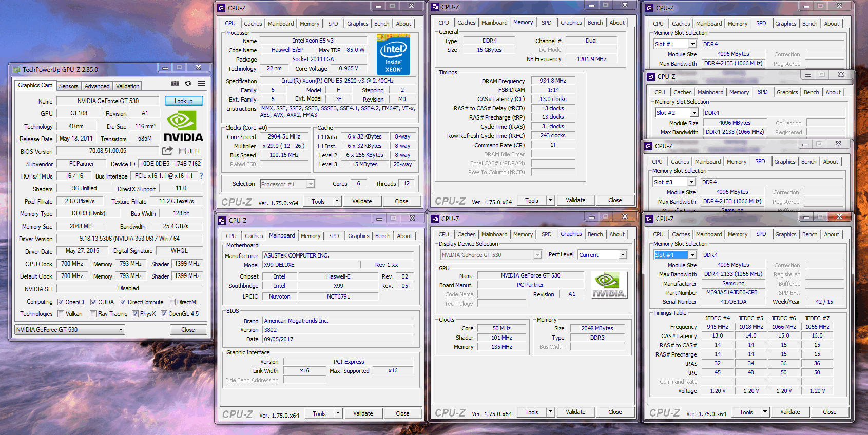
Task: Click BIOS Date value 09/05/2017
Action: tap(338, 339)
